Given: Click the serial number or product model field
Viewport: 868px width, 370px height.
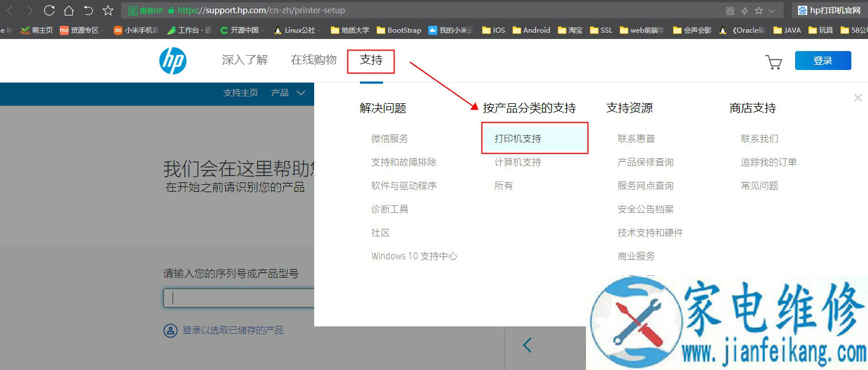Looking at the screenshot, I should (239, 298).
